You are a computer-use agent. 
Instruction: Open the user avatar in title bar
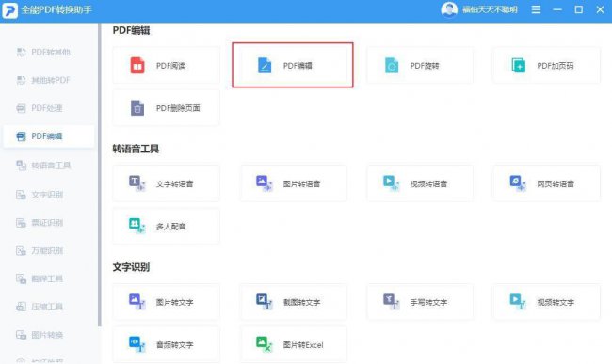point(449,9)
